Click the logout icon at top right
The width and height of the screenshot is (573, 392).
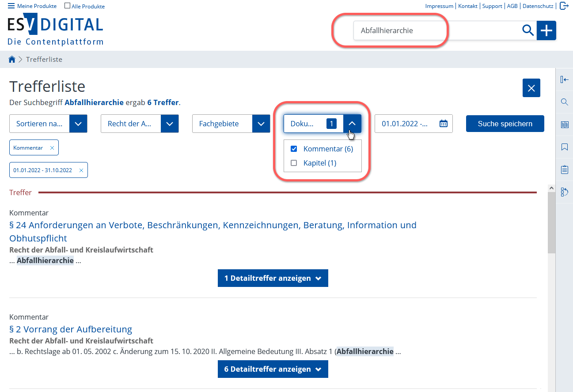tap(564, 6)
